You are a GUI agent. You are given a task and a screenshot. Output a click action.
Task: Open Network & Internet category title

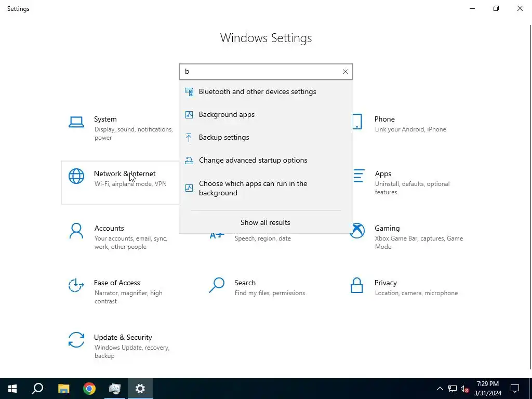click(125, 174)
